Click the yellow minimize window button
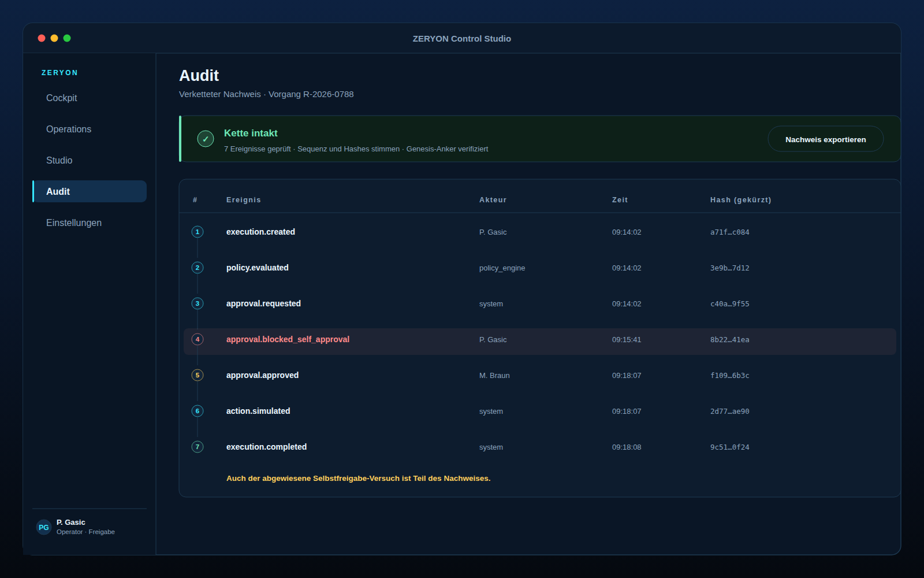Image resolution: width=924 pixels, height=578 pixels. click(54, 38)
